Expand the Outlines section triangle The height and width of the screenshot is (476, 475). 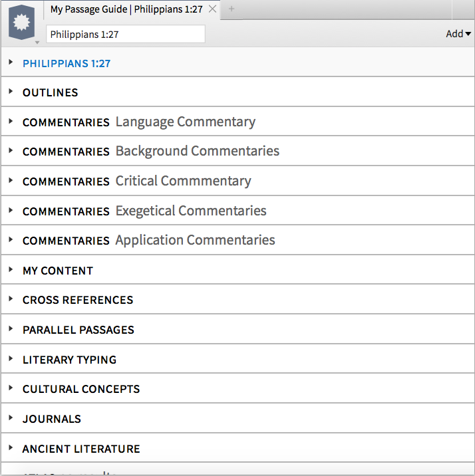[x=11, y=91]
